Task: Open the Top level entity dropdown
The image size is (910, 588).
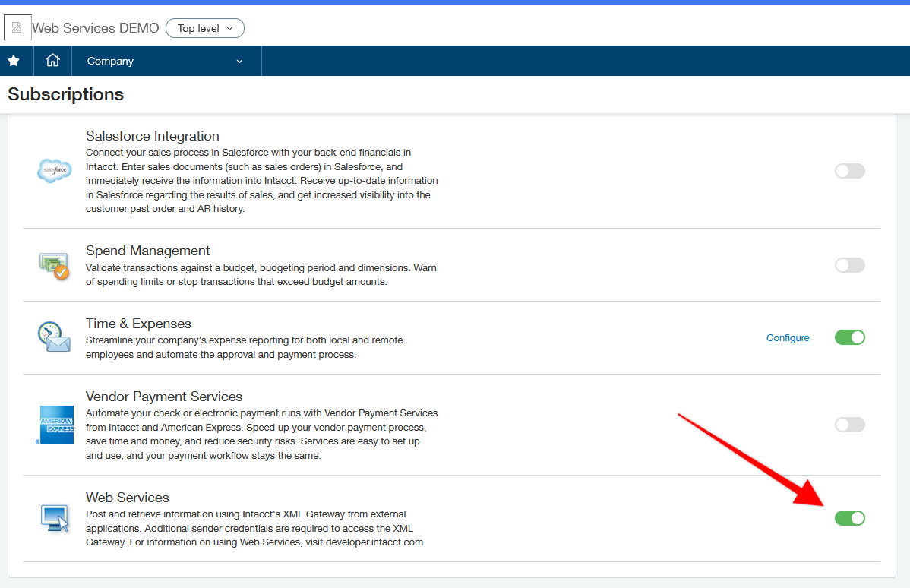Action: [205, 28]
